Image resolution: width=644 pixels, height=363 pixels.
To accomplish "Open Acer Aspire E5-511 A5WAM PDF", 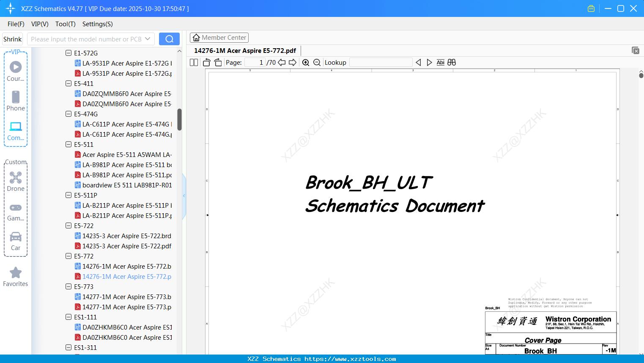I will tap(123, 155).
